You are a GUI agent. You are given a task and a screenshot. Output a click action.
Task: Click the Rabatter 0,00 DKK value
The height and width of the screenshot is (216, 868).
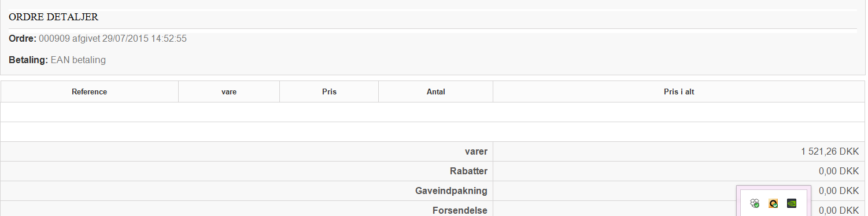[839, 171]
